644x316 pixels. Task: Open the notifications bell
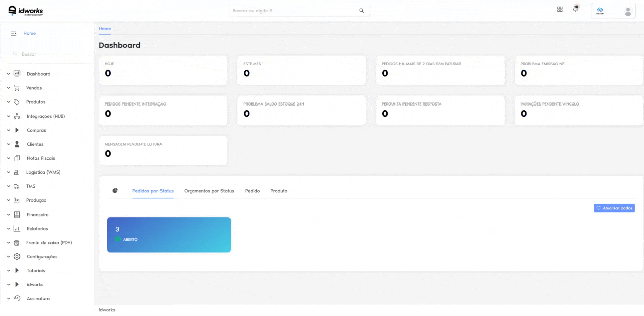576,9
